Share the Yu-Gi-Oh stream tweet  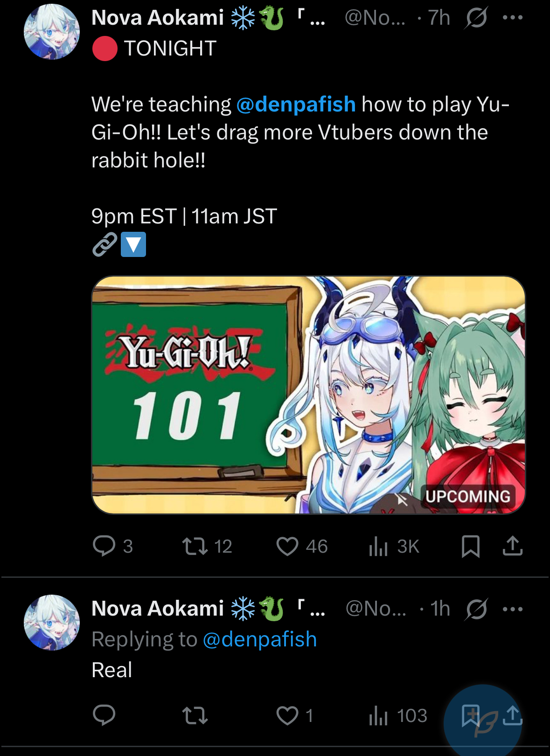512,546
